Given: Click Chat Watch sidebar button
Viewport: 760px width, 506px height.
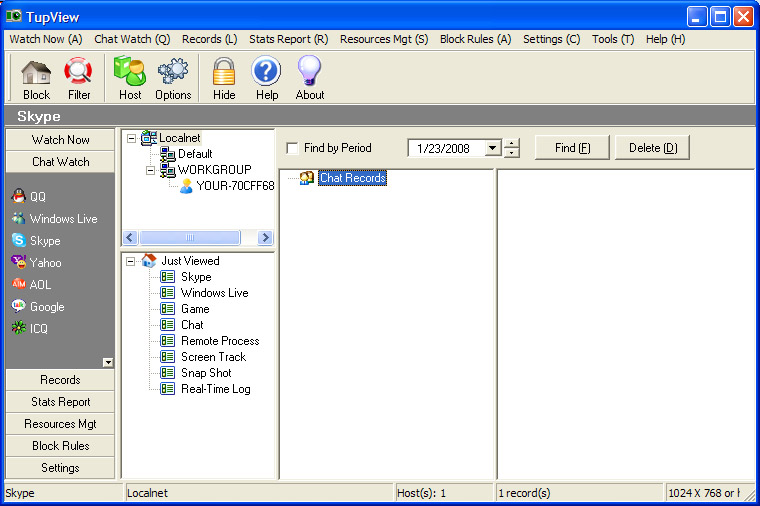Looking at the screenshot, I should [61, 161].
